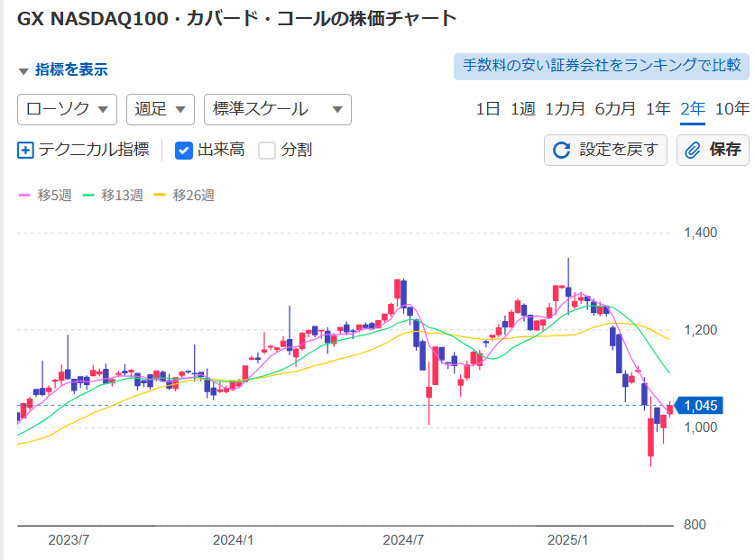Switch to the 1年 period tab
This screenshot has width=755, height=560.
[658, 109]
